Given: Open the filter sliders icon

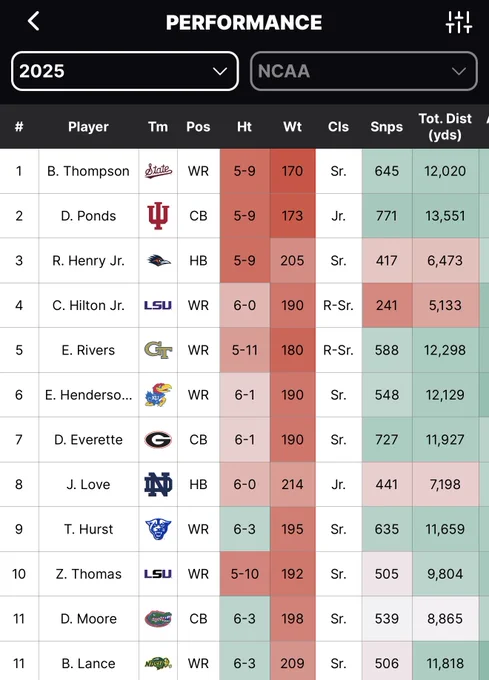Looking at the screenshot, I should [459, 22].
